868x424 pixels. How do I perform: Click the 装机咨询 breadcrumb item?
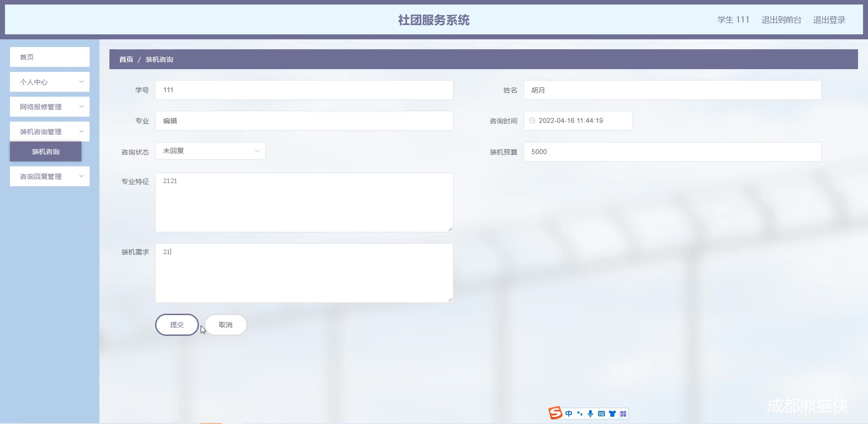coord(159,59)
